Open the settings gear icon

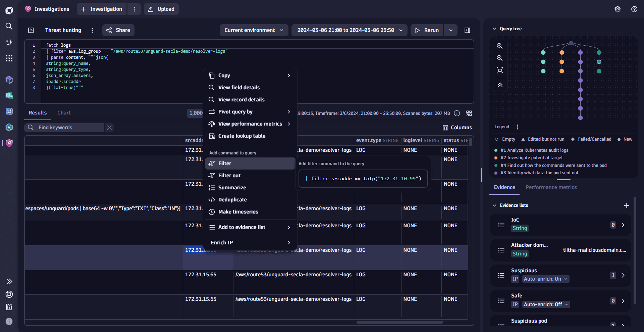[618, 9]
